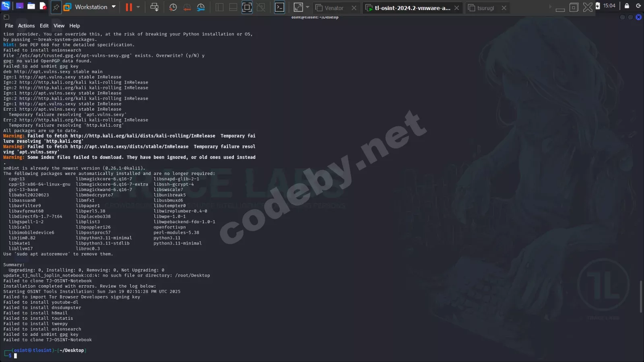Close the tsurugi VM tab

pos(504,8)
